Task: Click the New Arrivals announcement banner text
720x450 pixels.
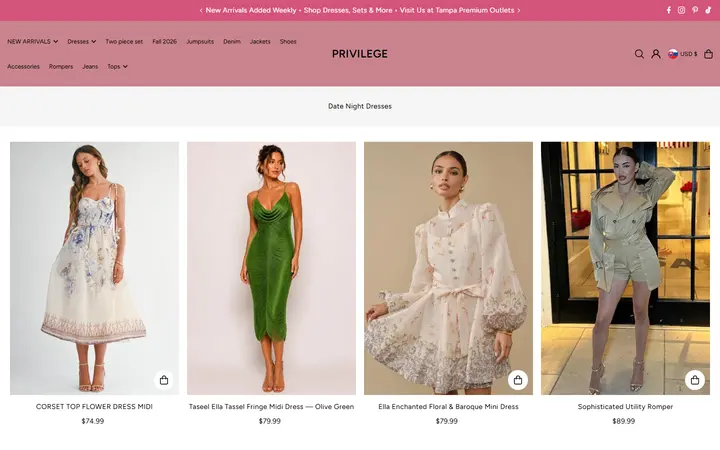Action: tap(360, 10)
